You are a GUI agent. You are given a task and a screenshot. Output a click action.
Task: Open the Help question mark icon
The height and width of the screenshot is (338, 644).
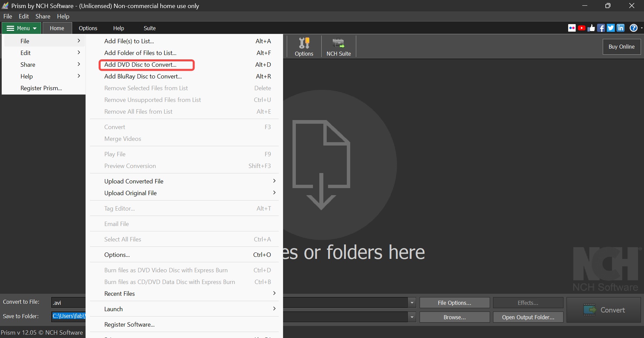coord(634,27)
